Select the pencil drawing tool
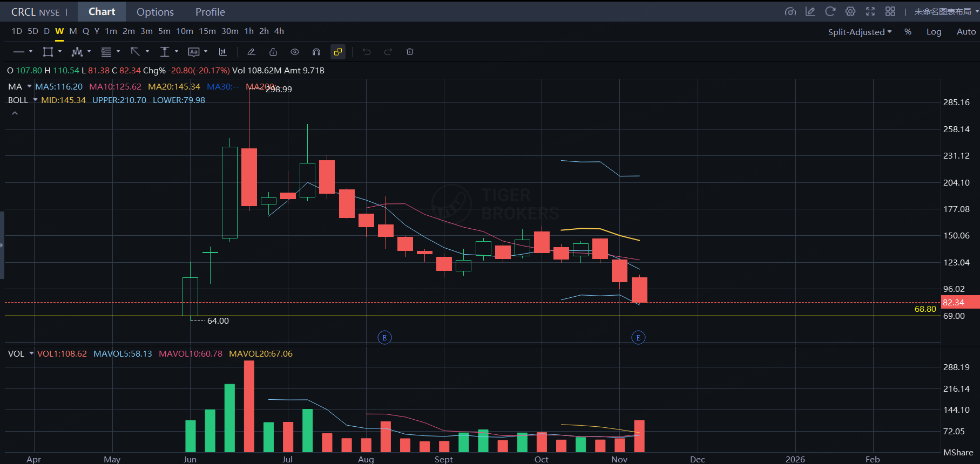 (x=251, y=52)
